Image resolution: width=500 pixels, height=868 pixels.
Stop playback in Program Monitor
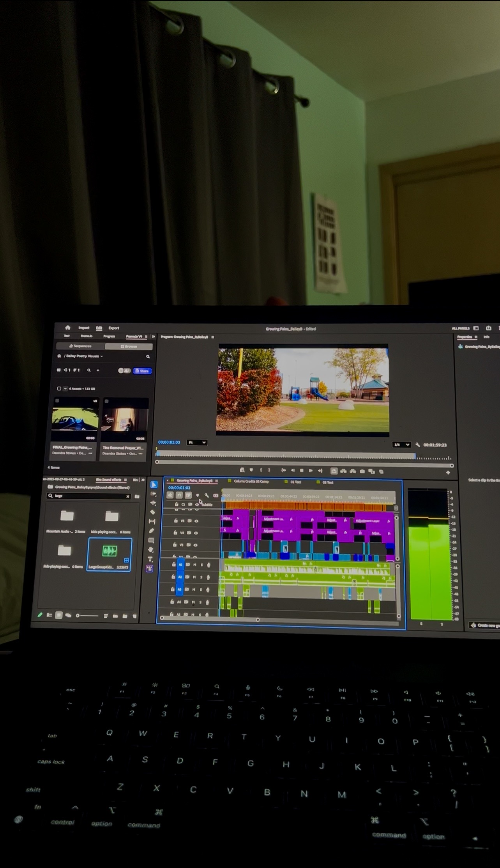[302, 471]
